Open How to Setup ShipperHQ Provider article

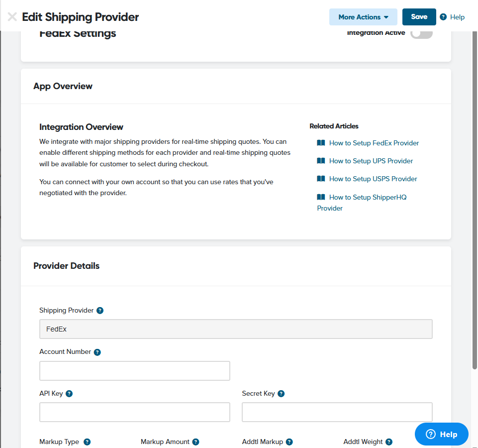(x=362, y=203)
